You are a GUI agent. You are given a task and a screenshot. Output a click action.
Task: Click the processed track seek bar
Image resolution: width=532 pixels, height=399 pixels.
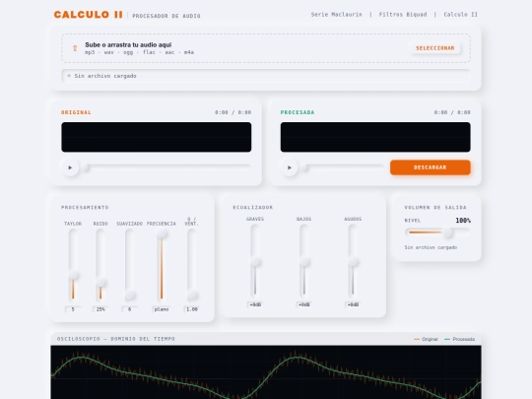click(x=343, y=166)
